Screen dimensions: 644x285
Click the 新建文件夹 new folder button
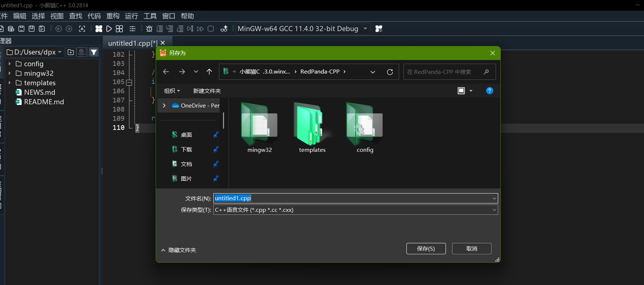207,91
